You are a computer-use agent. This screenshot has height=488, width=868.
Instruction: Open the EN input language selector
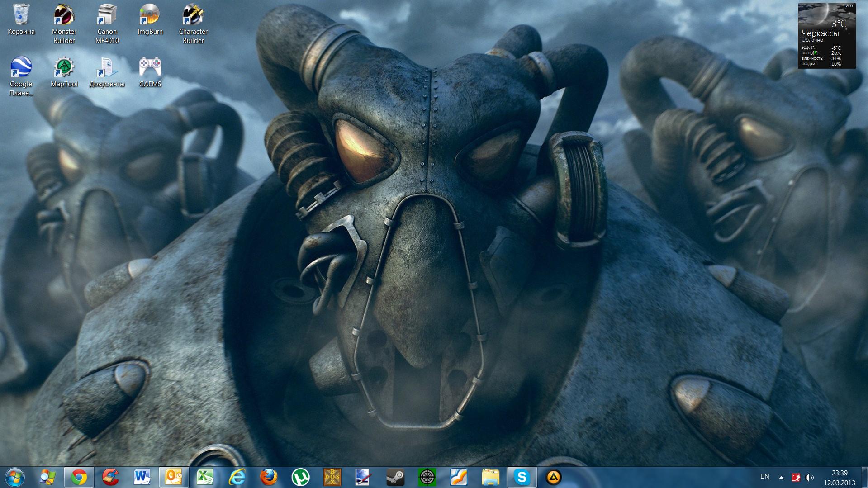[764, 477]
